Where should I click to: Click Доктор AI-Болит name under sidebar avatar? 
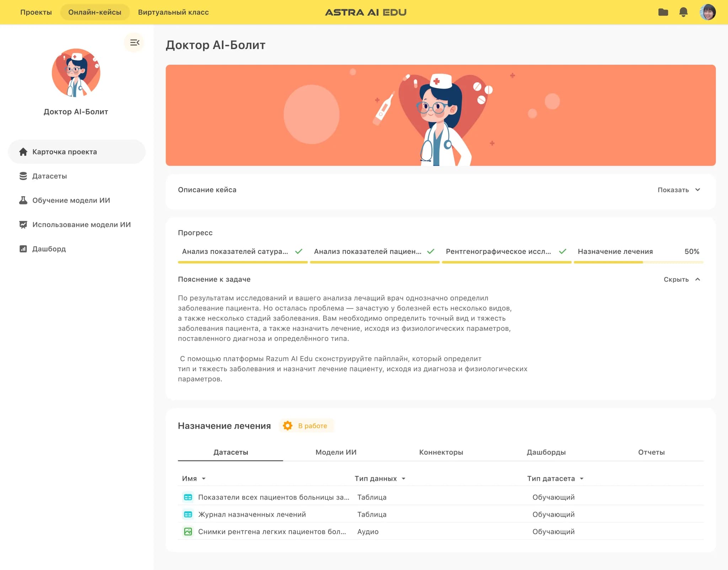click(x=76, y=112)
